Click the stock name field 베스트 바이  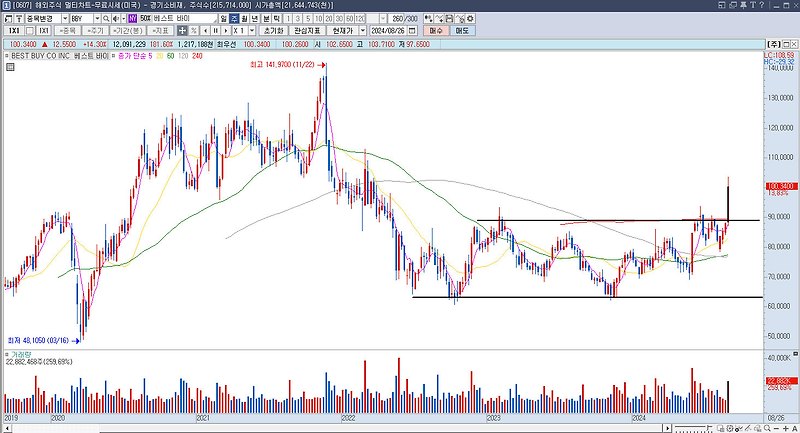pyautogui.click(x=185, y=18)
